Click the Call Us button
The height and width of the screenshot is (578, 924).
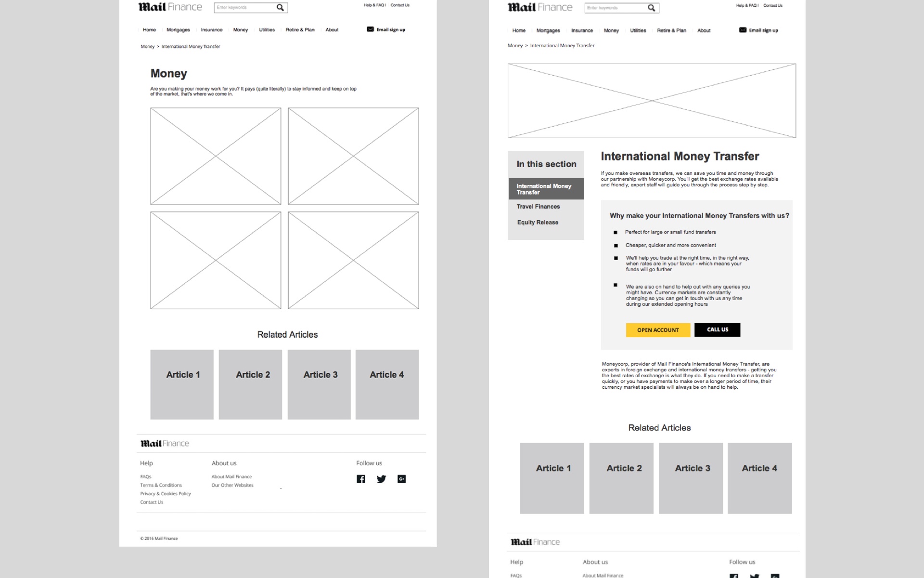click(x=717, y=329)
